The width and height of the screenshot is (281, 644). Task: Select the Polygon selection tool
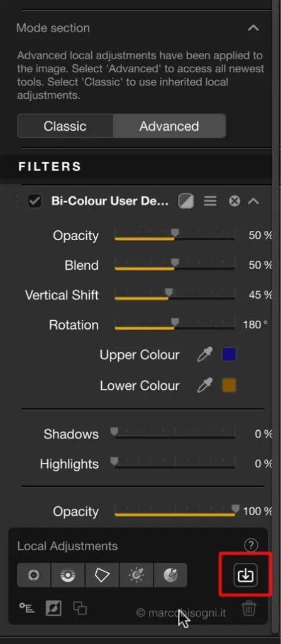(102, 575)
